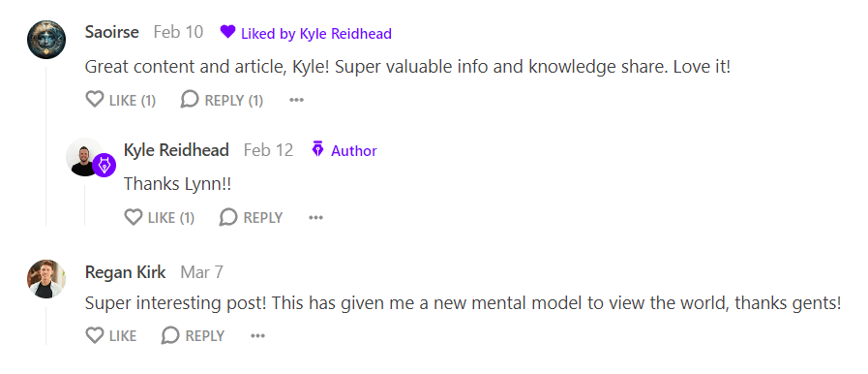The image size is (868, 374).
Task: Open more options on Kyle Reidhead's reply
Action: [x=315, y=218]
